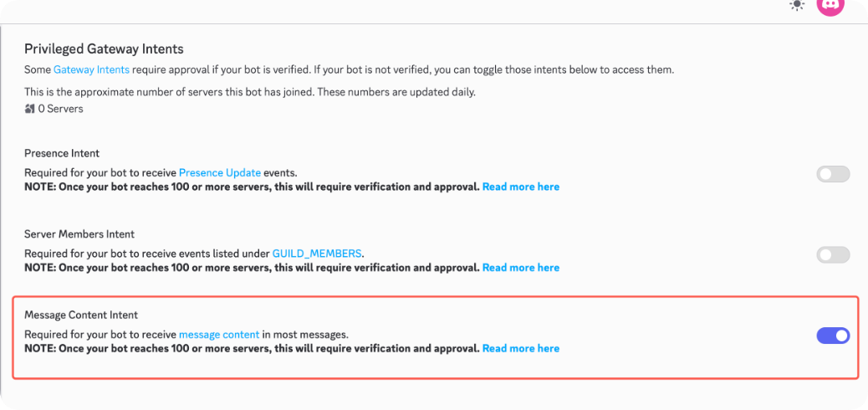This screenshot has width=868, height=410.
Task: Click the sun theme icon
Action: 797,5
